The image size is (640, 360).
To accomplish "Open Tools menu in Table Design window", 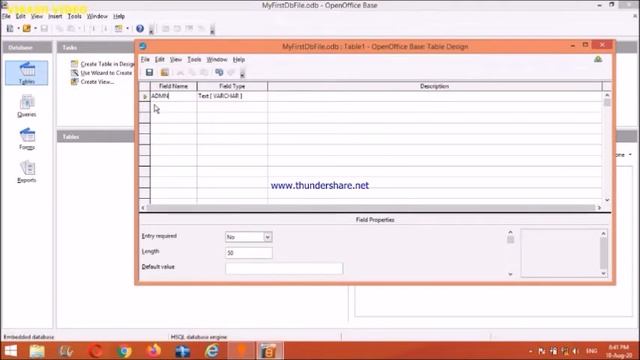I will pos(194,60).
